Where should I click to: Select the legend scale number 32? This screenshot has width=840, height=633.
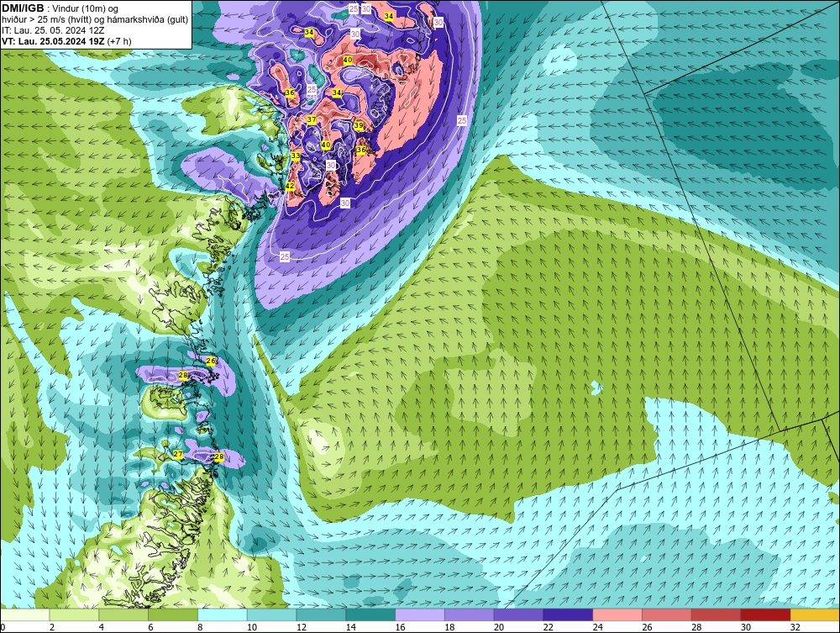pyautogui.click(x=795, y=627)
